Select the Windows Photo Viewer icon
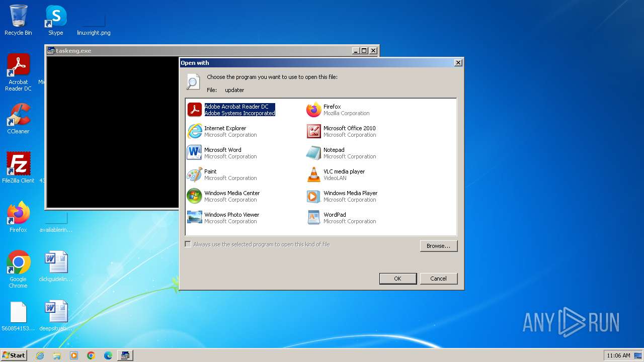Screen dimensions: 644x362 pyautogui.click(x=194, y=218)
